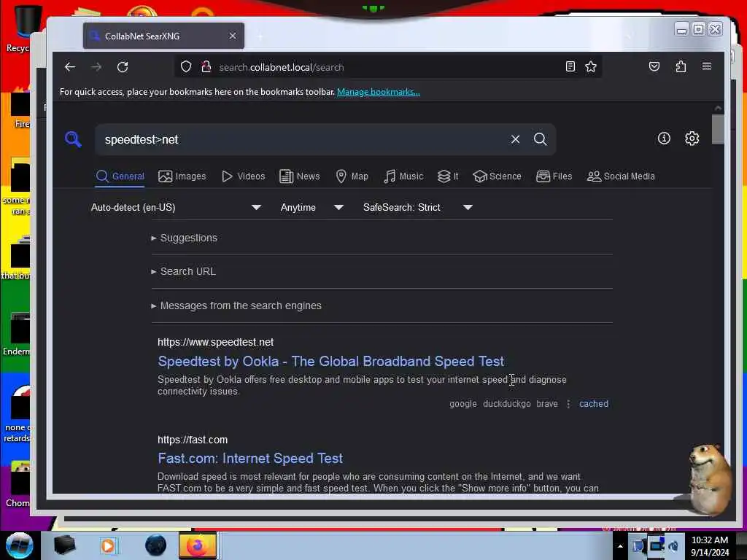The height and width of the screenshot is (560, 747).
Task: Open the tracking protection shield icon
Action: (186, 66)
